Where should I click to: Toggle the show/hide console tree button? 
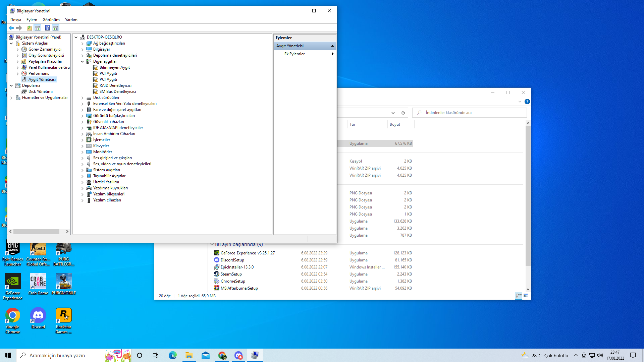38,28
